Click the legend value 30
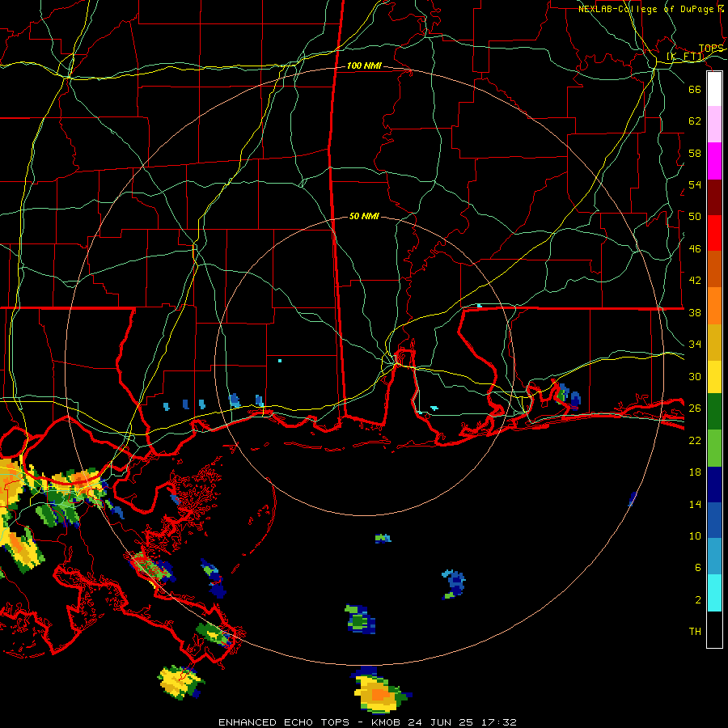The width and height of the screenshot is (728, 728). pyautogui.click(x=695, y=376)
